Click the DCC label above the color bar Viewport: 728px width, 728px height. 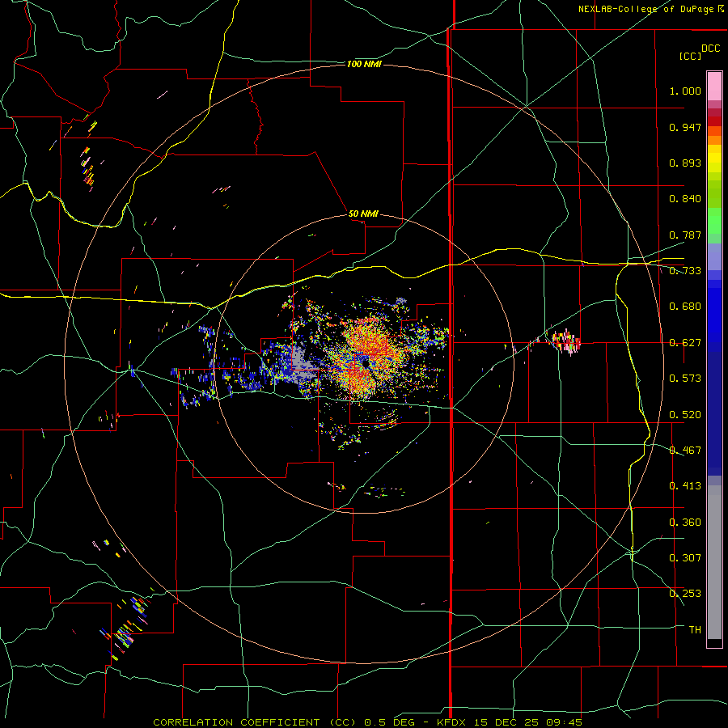pos(710,49)
